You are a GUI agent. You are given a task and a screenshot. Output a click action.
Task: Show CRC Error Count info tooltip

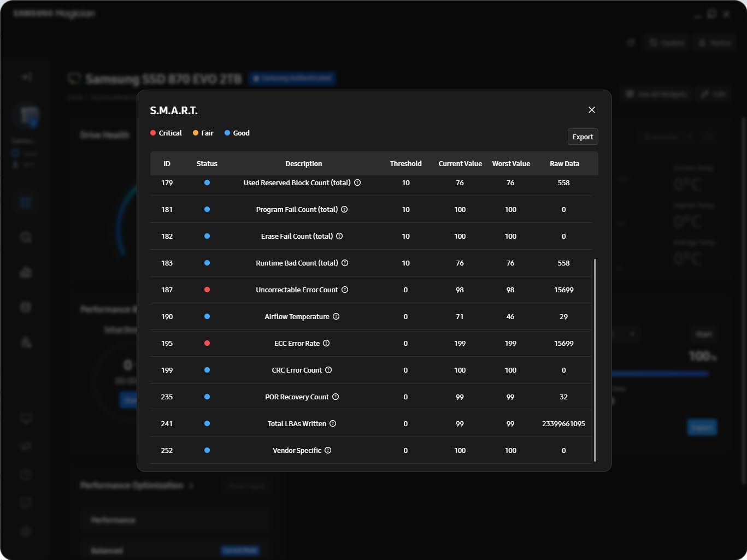[x=328, y=370]
